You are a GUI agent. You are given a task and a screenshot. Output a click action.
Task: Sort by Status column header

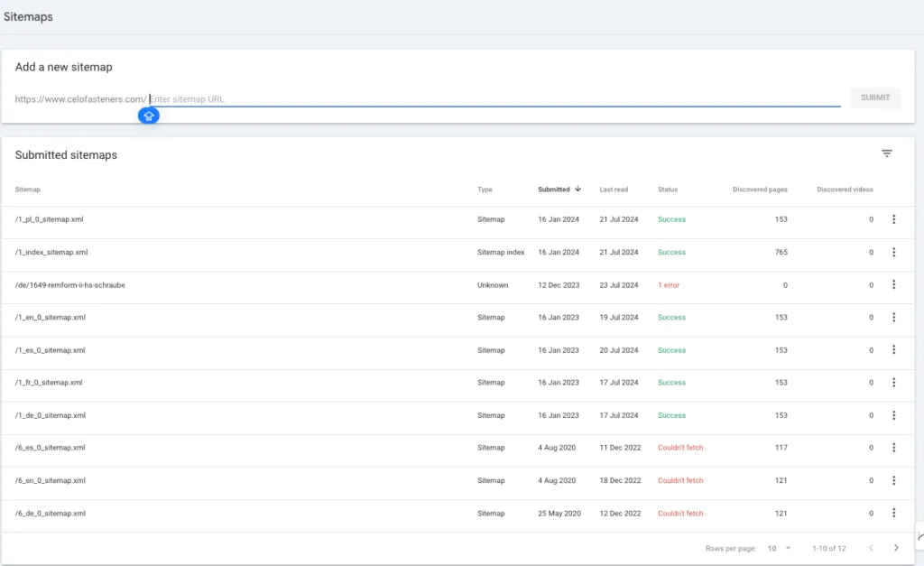[668, 190]
